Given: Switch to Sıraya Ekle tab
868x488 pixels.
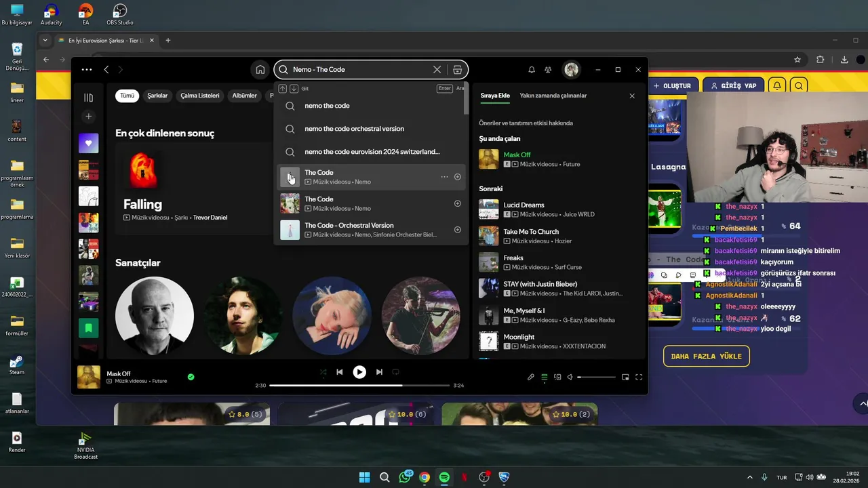Looking at the screenshot, I should click(495, 96).
